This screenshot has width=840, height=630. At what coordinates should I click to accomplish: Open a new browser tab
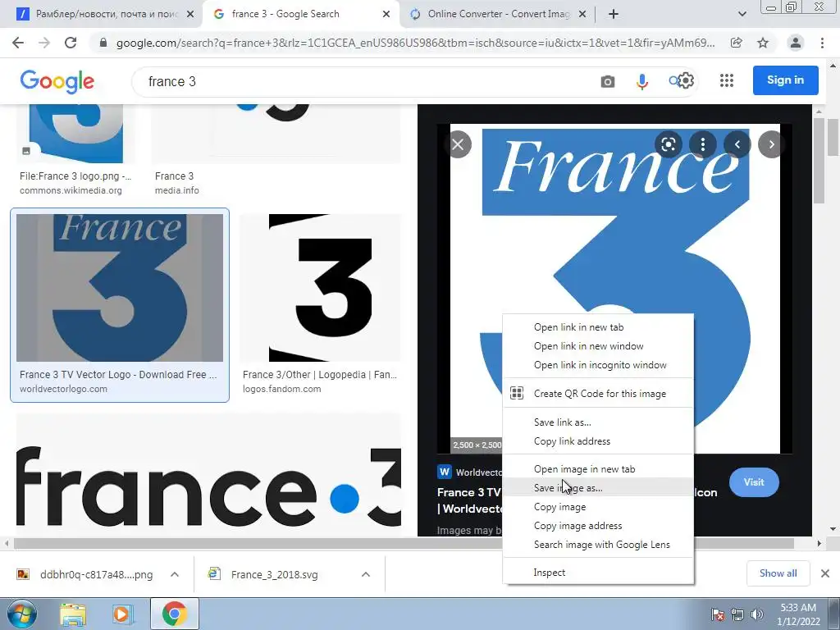614,14
